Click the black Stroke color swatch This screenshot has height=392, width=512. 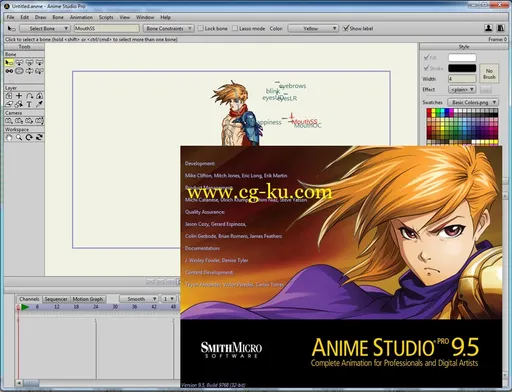462,68
